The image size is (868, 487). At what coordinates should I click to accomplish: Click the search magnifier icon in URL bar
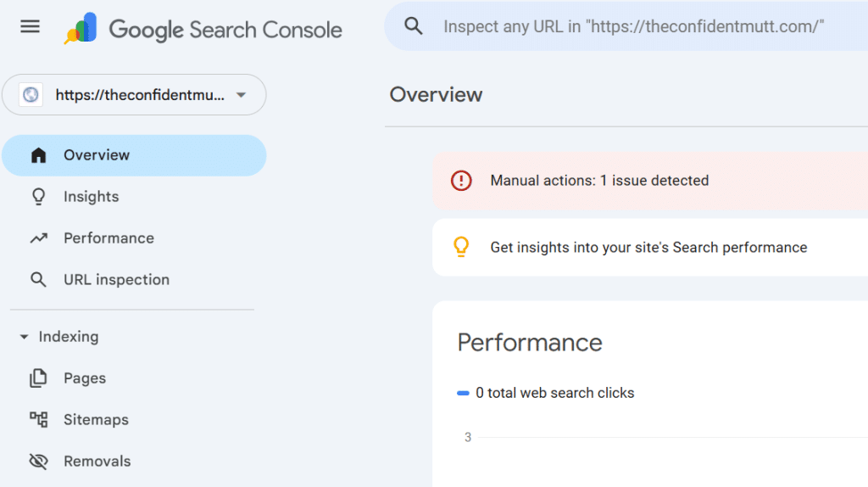(413, 26)
